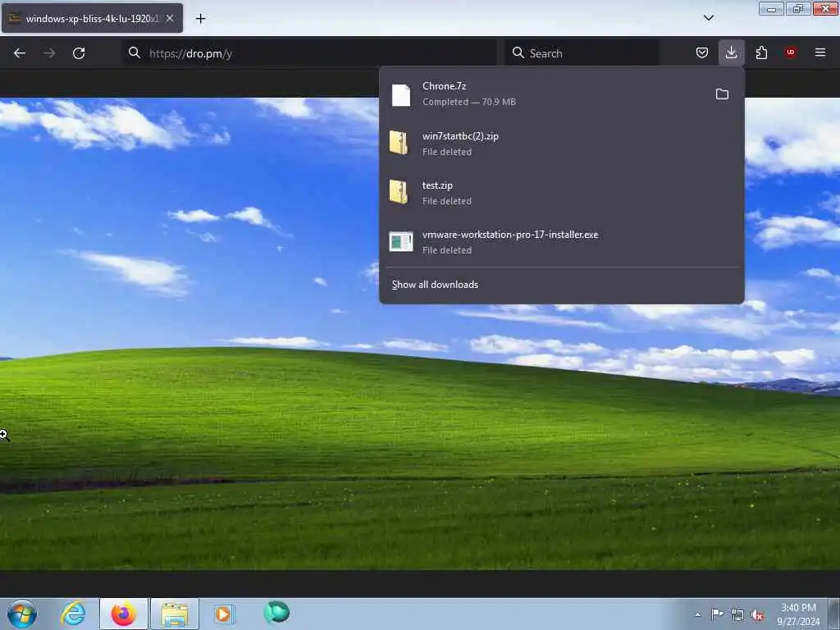Toggle the Downloads toolbar button
Image resolution: width=840 pixels, height=630 pixels.
click(x=731, y=52)
